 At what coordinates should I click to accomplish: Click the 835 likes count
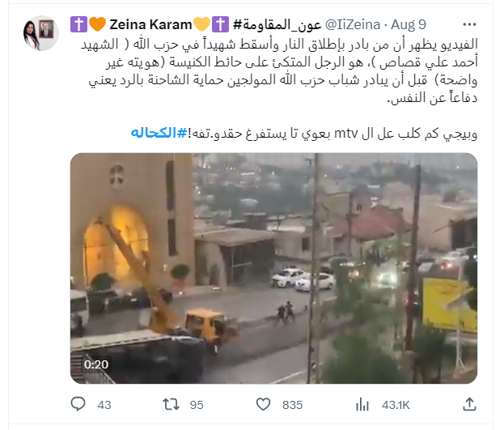(x=292, y=405)
